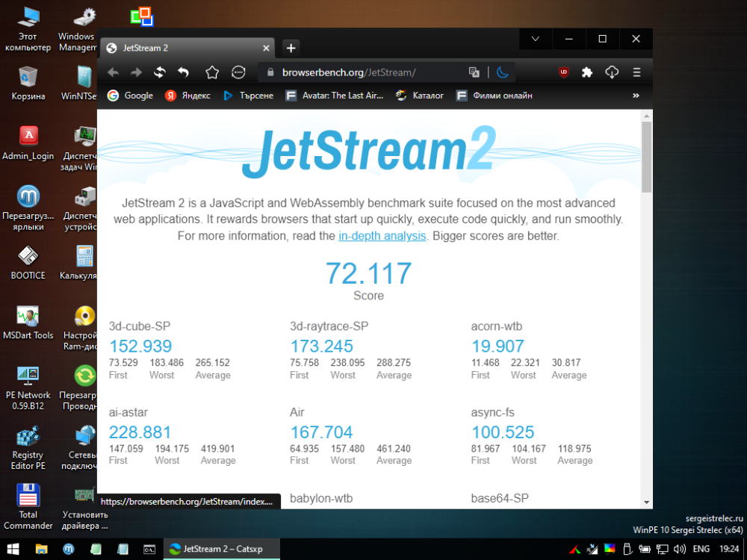
Task: Click the USB safely-remove tray icon
Action: pyautogui.click(x=627, y=549)
